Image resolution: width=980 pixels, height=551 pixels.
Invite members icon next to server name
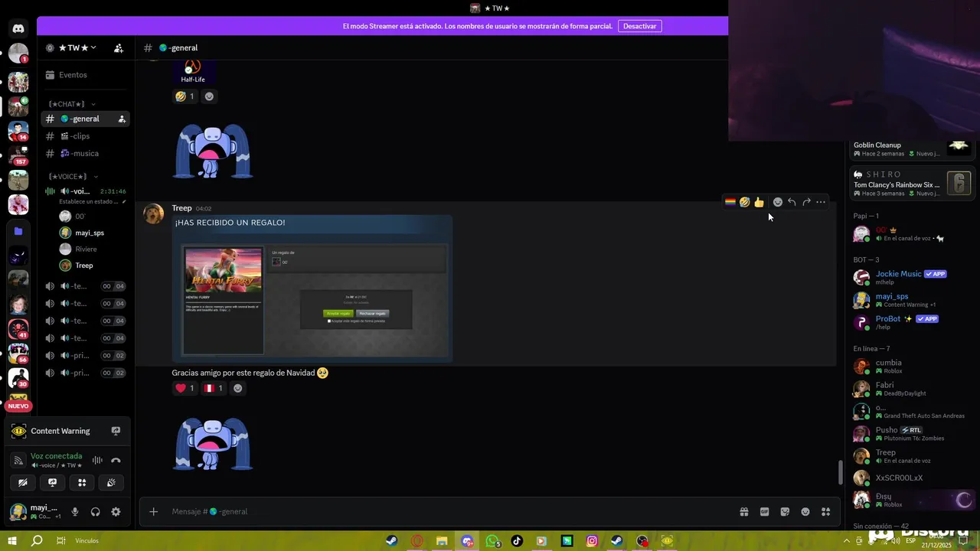click(x=119, y=47)
